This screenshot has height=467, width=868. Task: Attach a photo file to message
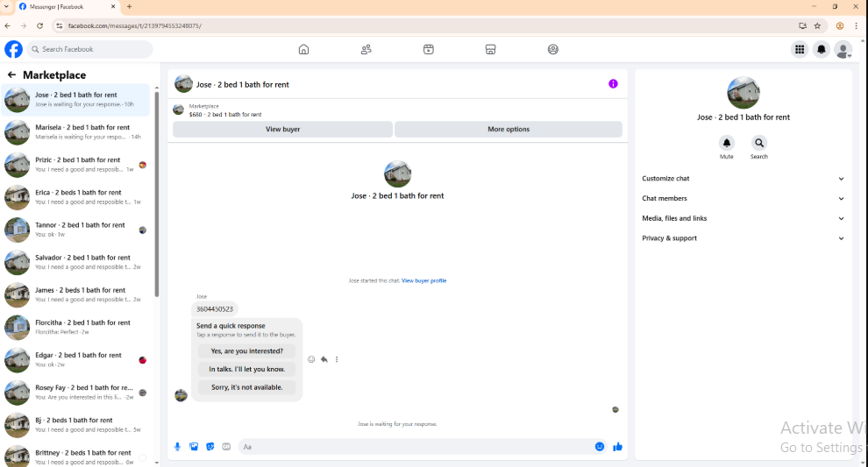click(194, 447)
